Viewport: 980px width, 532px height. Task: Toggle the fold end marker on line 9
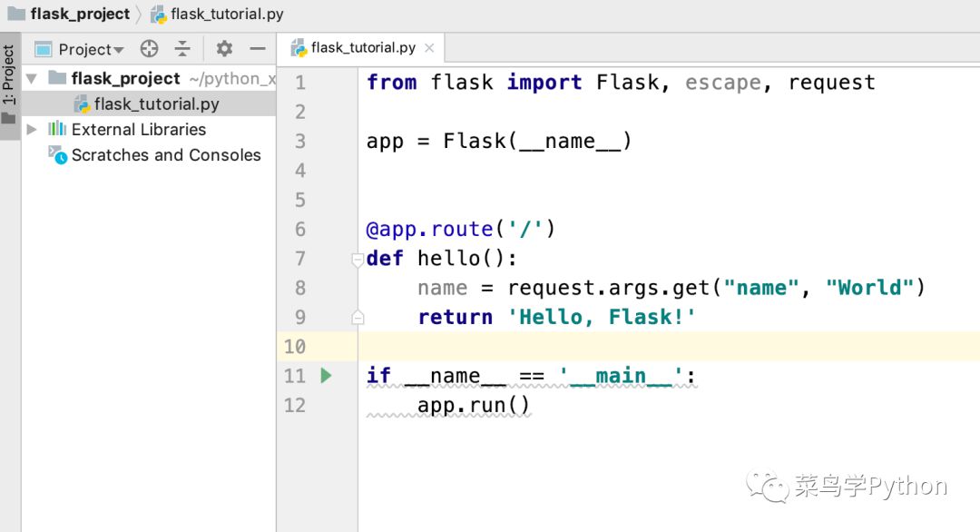pos(358,318)
